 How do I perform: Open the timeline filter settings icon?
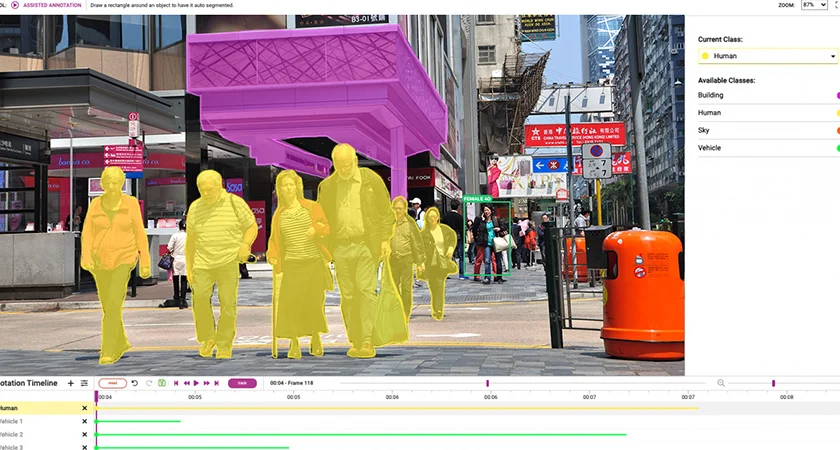coord(84,383)
